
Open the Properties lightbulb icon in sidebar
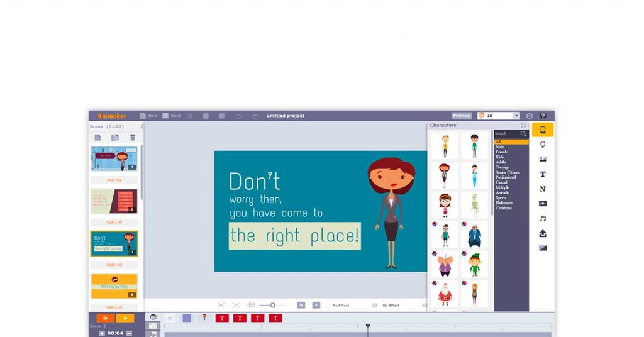[x=543, y=145]
